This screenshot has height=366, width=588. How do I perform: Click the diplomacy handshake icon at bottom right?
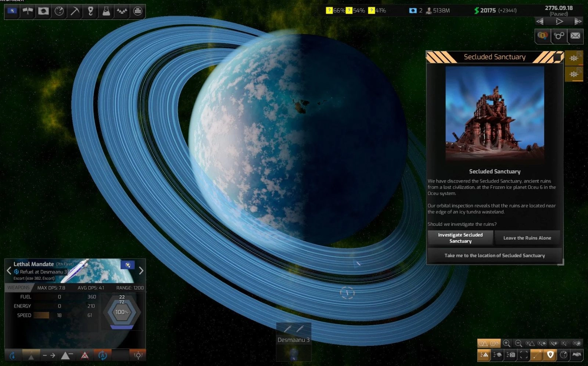coord(577,355)
